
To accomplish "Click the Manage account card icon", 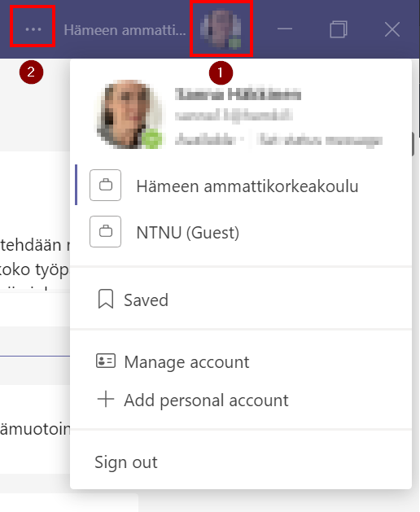I will 106,361.
